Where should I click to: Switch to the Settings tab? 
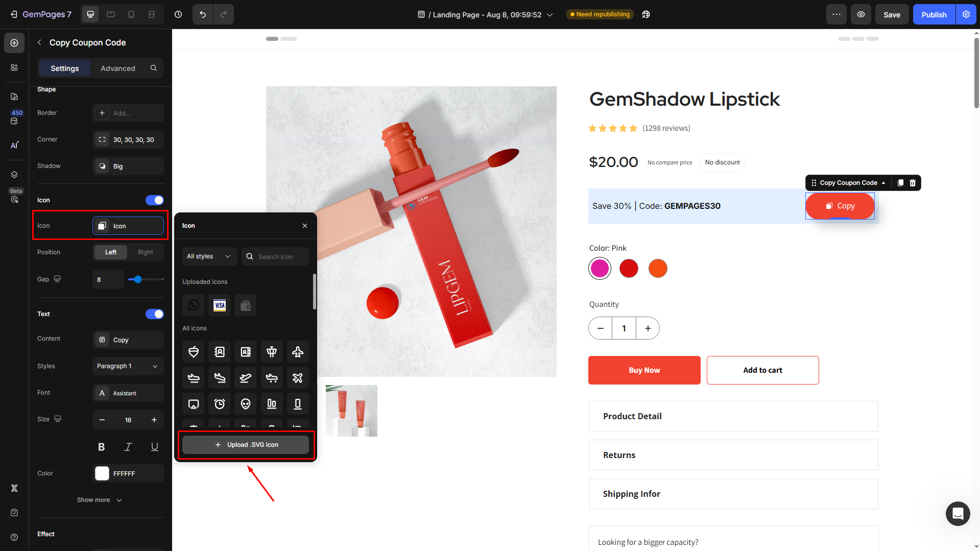point(65,68)
